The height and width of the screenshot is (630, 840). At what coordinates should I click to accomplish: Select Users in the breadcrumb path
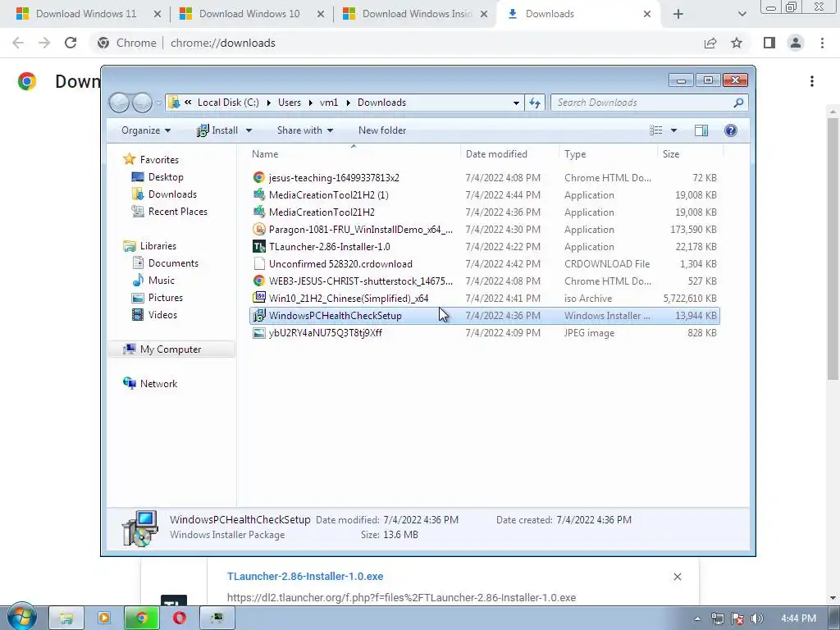(x=290, y=103)
